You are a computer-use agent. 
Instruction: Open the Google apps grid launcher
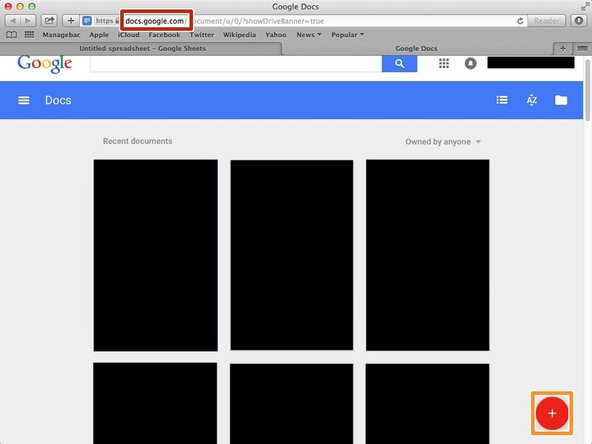[444, 63]
